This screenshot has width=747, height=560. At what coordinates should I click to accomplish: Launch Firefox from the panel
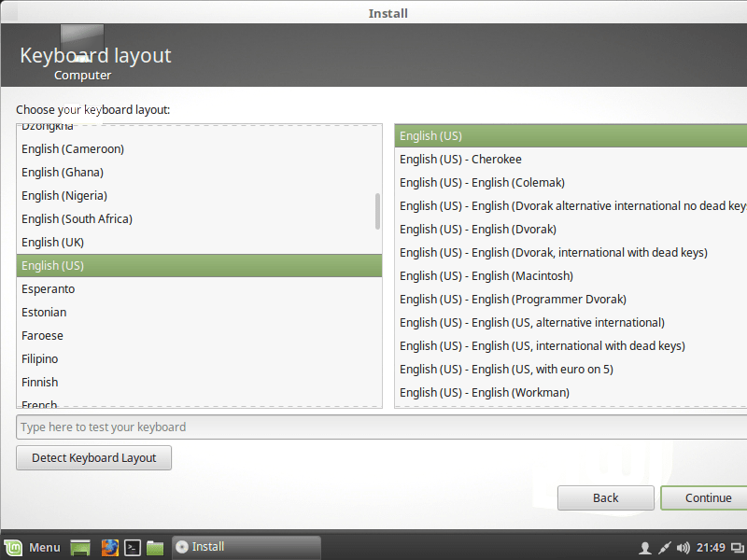click(109, 548)
